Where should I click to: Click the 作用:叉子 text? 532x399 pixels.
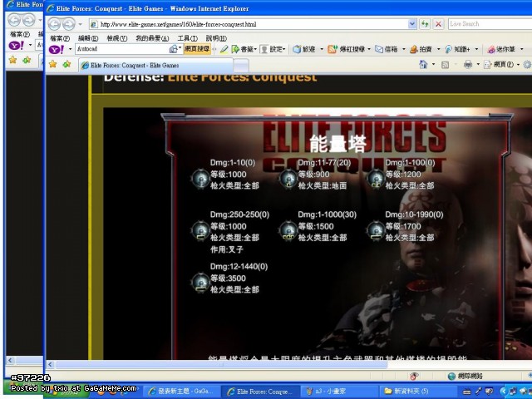(x=227, y=249)
